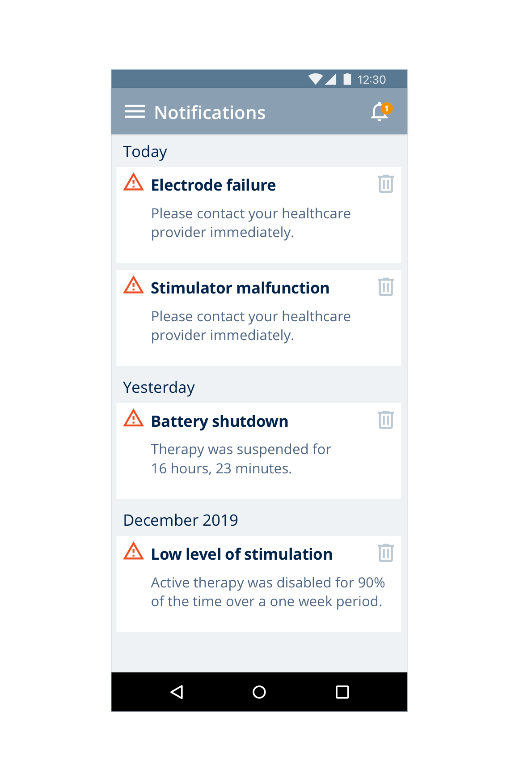Open the hamburger navigation menu
The height and width of the screenshot is (774, 532).
[x=135, y=112]
